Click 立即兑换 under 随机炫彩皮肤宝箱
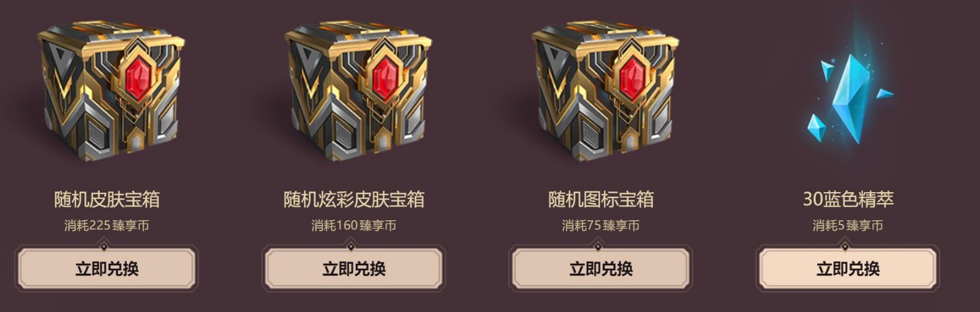The image size is (980, 312). click(x=353, y=269)
